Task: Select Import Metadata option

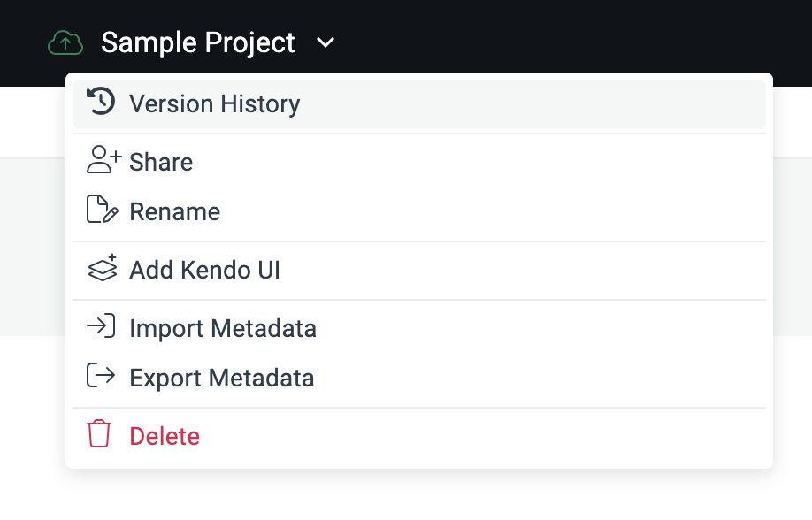Action: pos(223,328)
